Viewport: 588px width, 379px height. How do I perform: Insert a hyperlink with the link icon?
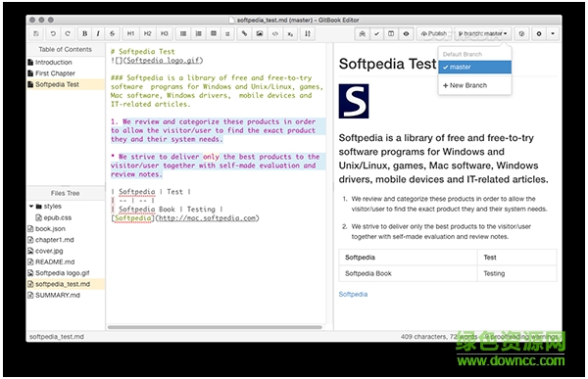click(244, 33)
